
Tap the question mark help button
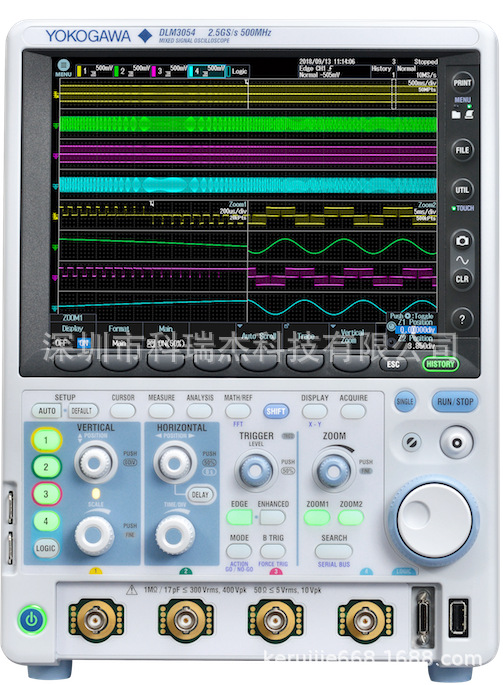pos(462,319)
